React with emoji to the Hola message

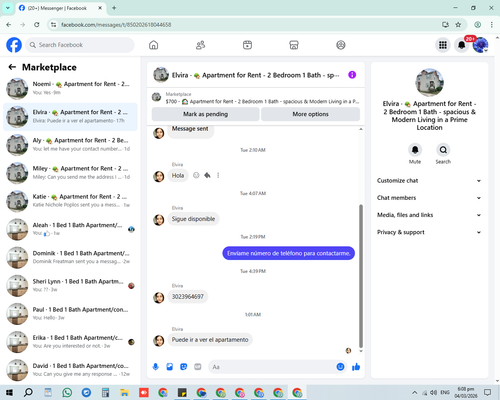196,175
